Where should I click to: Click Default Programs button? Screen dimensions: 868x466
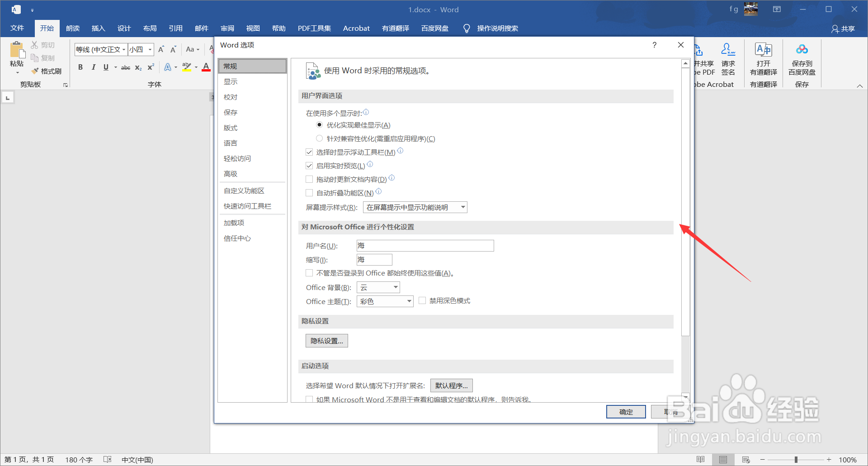coord(451,385)
